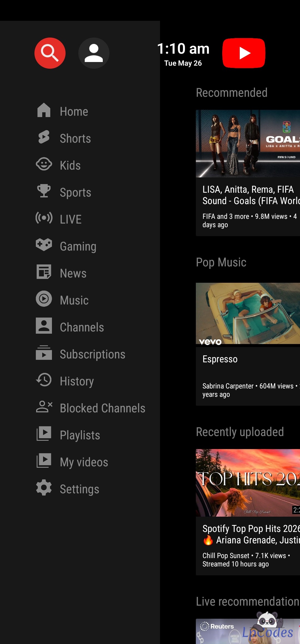The image size is (300, 644).
Task: Select the 'Pop Music' section heading
Action: click(221, 262)
